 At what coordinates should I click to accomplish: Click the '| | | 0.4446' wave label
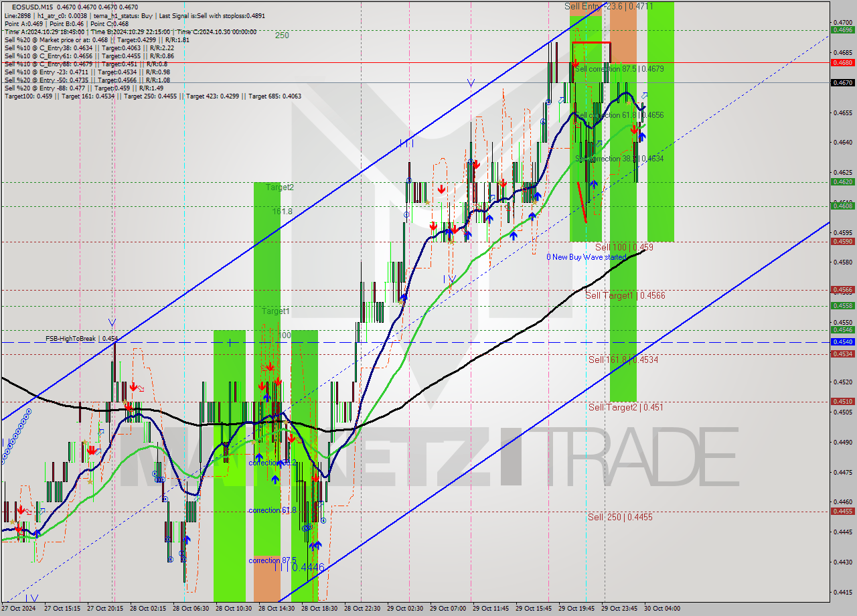(x=299, y=568)
